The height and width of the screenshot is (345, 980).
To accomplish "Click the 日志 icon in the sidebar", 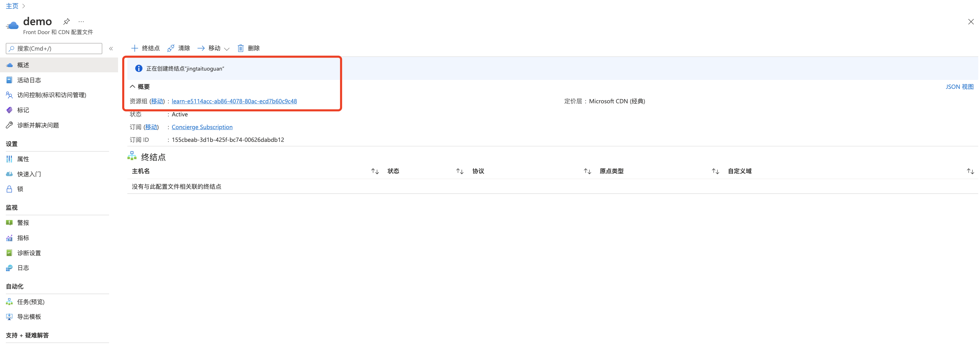I will (9, 268).
